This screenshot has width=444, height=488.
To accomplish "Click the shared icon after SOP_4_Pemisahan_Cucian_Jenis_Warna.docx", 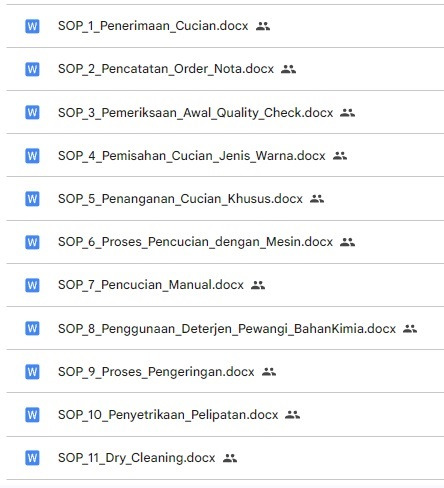I will (340, 155).
